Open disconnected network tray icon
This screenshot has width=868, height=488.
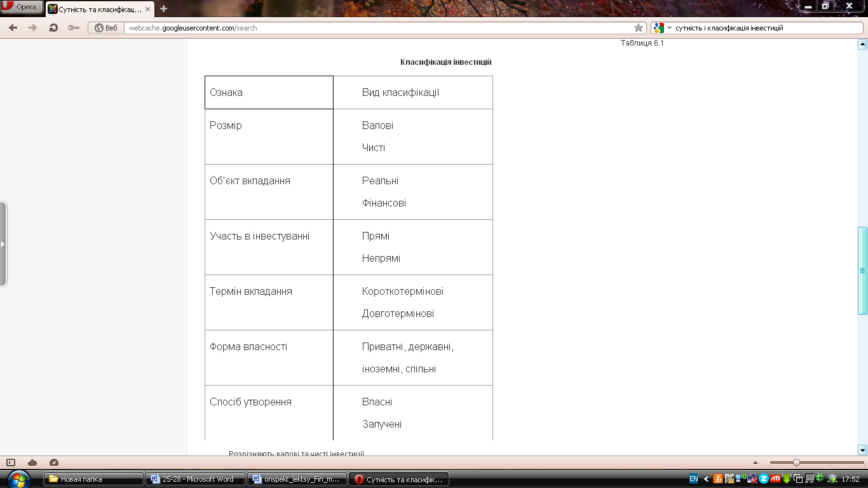click(752, 479)
